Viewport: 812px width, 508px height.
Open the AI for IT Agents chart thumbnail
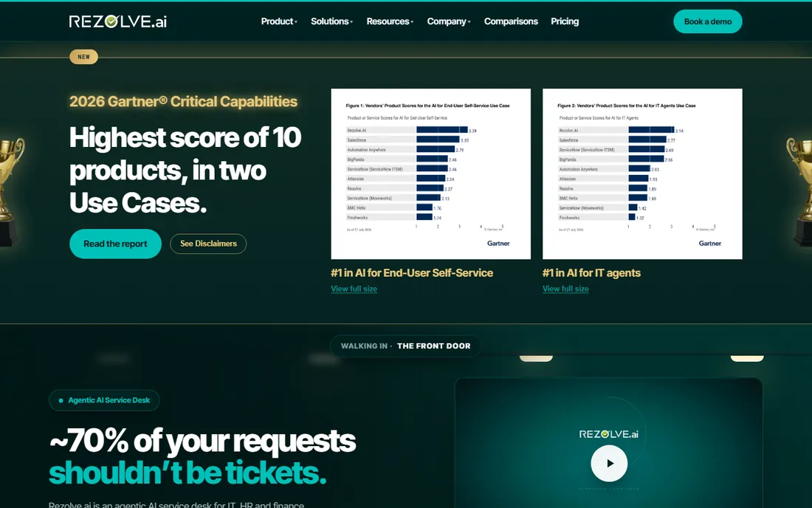coord(642,174)
